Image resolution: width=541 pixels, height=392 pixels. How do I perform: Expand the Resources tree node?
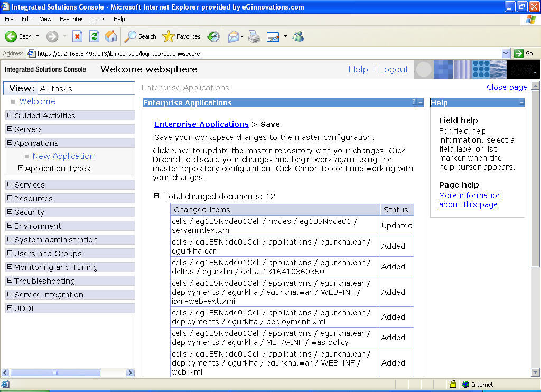(x=10, y=198)
